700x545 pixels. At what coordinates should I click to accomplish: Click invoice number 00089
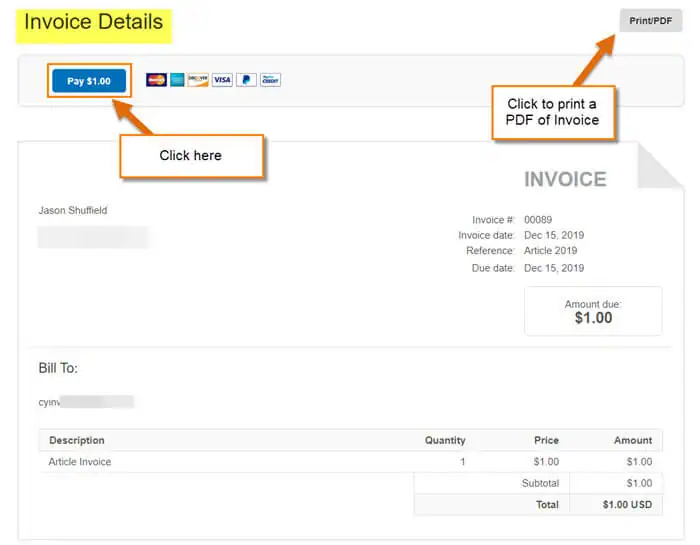coord(538,220)
